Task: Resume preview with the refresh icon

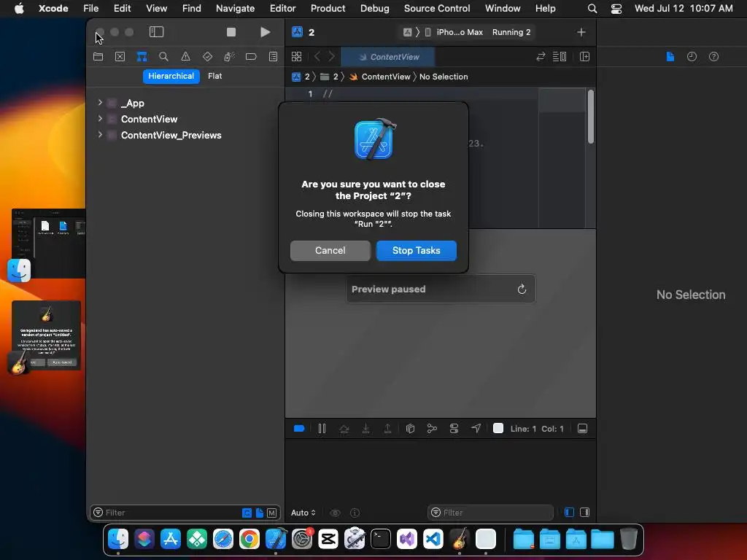Action: 522,289
